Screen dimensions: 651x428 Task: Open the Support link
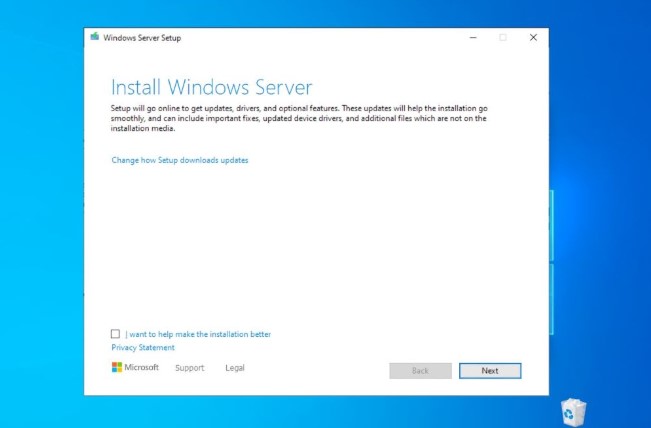click(x=190, y=368)
